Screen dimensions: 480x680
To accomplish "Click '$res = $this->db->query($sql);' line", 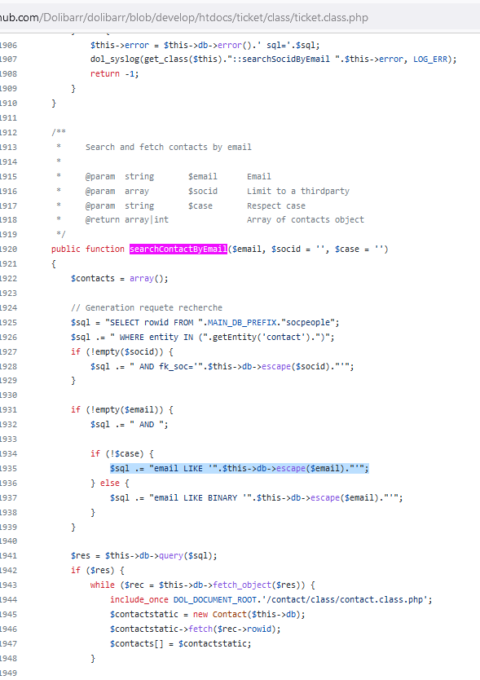I will coord(144,556).
